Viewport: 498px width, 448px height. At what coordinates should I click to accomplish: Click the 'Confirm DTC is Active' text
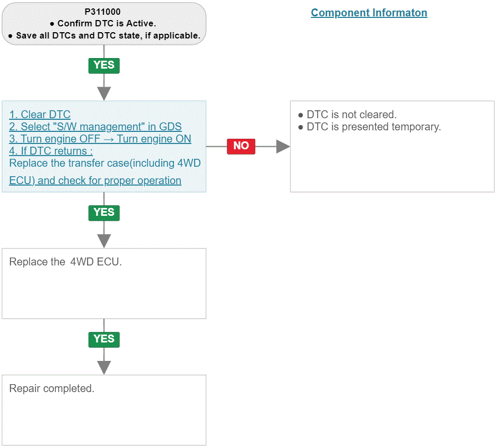click(107, 24)
